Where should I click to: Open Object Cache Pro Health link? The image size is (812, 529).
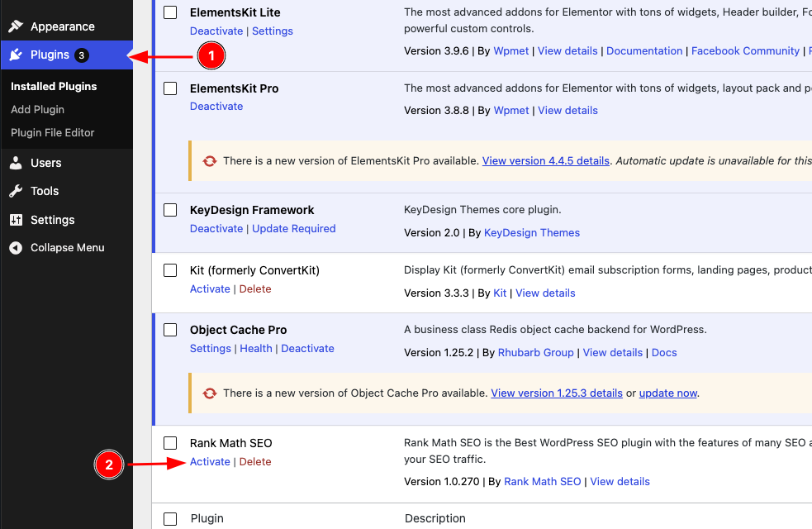pyautogui.click(x=256, y=349)
